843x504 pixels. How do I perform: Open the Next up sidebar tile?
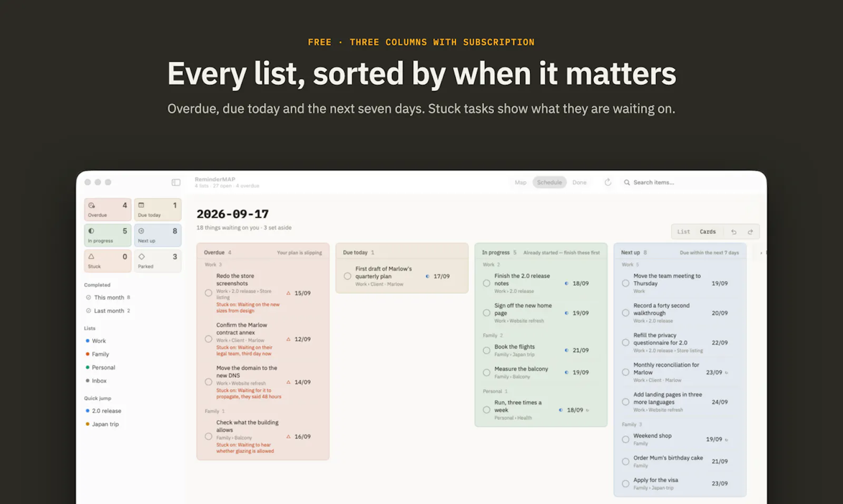(x=158, y=235)
